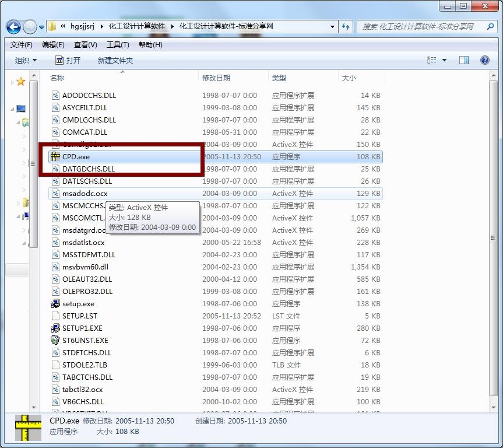Toggle the preview pane button
This screenshot has width=503, height=448.
[x=464, y=60]
